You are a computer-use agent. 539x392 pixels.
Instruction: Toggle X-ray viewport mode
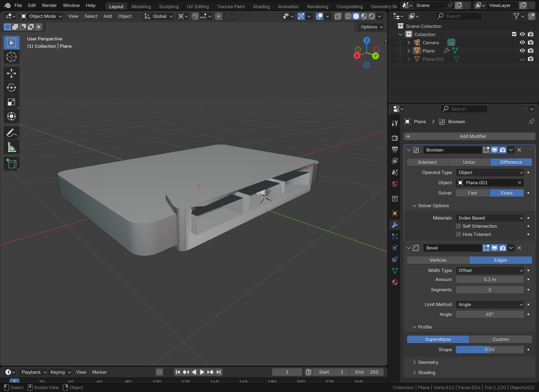(338, 16)
